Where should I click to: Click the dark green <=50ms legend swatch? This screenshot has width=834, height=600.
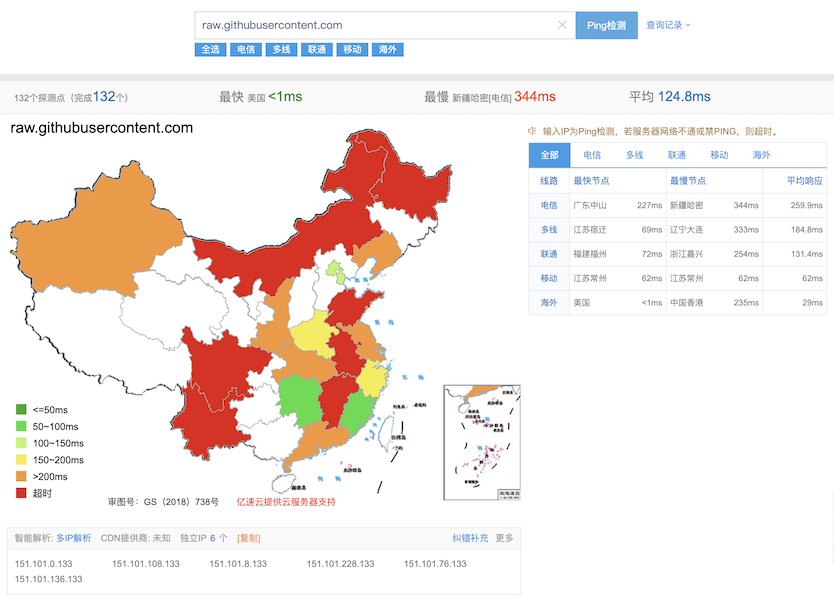pyautogui.click(x=21, y=409)
